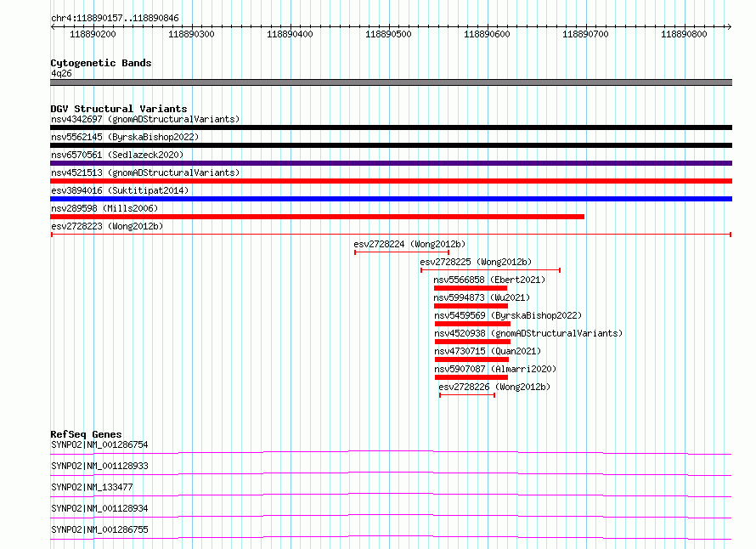The height and width of the screenshot is (549, 756).
Task: Click the esv2728225 red interval line
Action: point(490,270)
